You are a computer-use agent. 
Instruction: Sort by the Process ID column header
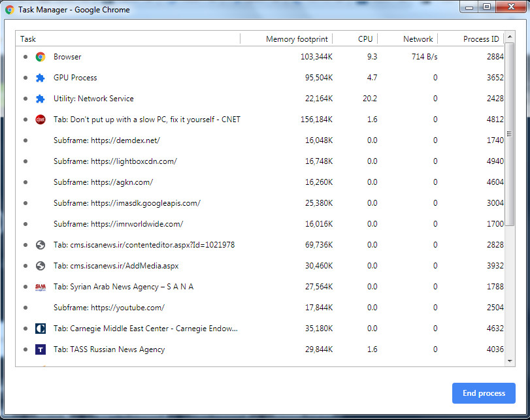471,39
